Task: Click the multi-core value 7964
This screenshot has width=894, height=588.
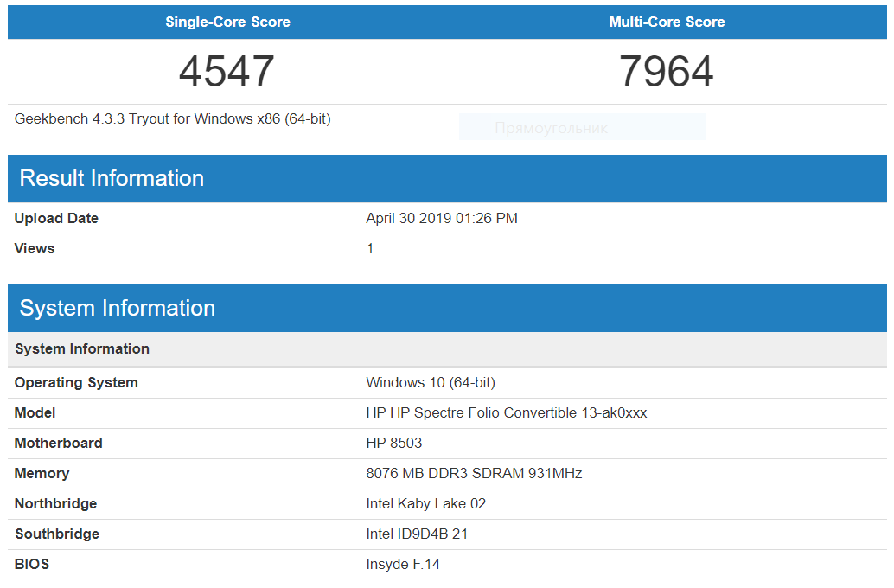Action: pyautogui.click(x=667, y=71)
